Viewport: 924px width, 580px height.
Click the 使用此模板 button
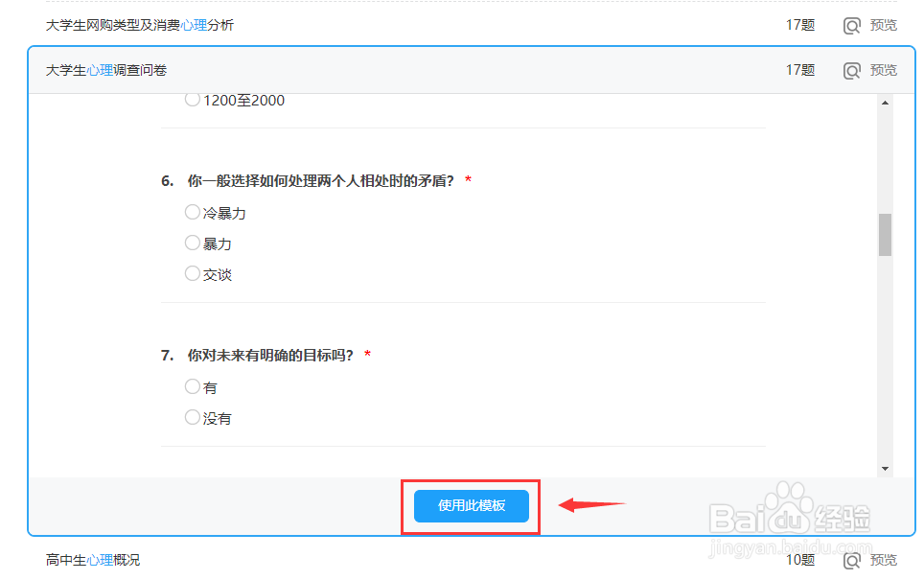tap(471, 507)
